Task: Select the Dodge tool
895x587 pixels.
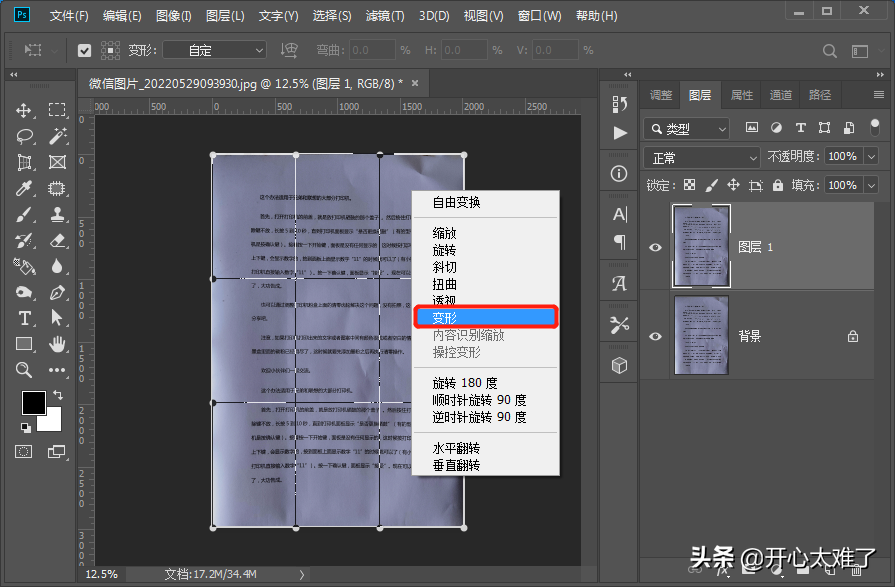Action: point(24,292)
